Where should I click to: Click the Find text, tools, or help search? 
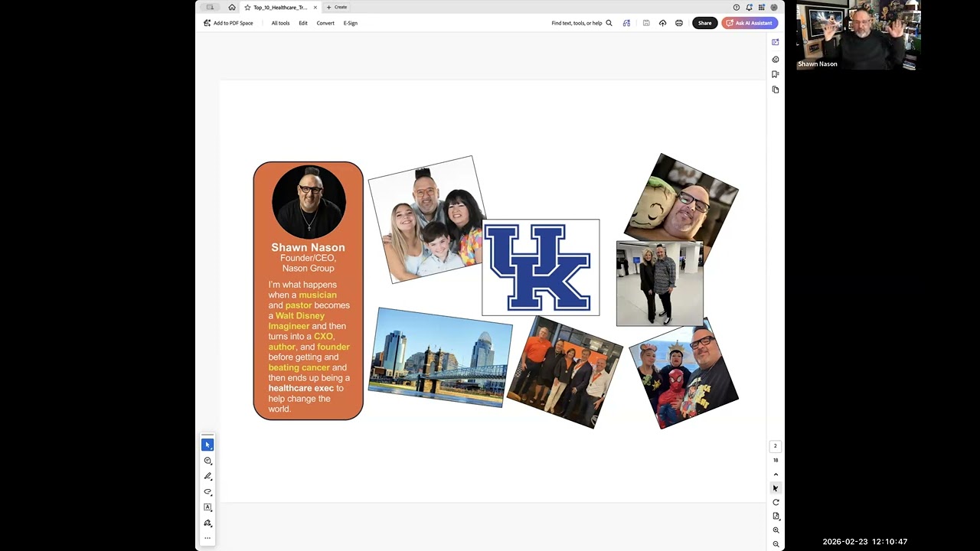click(x=582, y=23)
